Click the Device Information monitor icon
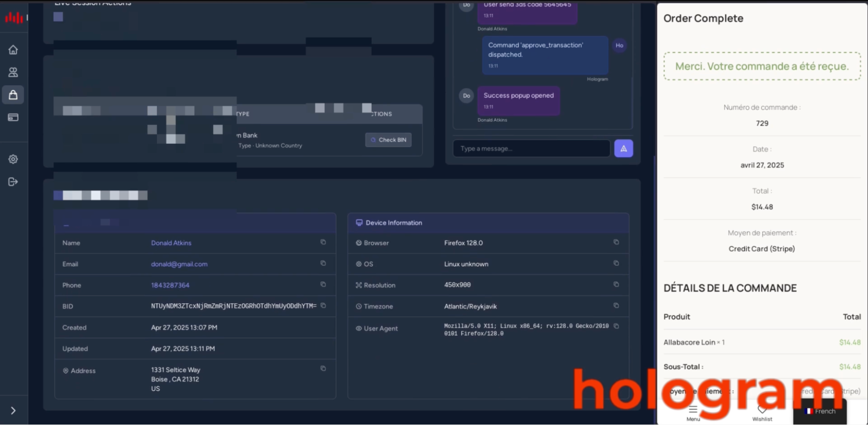Screen dimensions: 868x425 [359, 222]
